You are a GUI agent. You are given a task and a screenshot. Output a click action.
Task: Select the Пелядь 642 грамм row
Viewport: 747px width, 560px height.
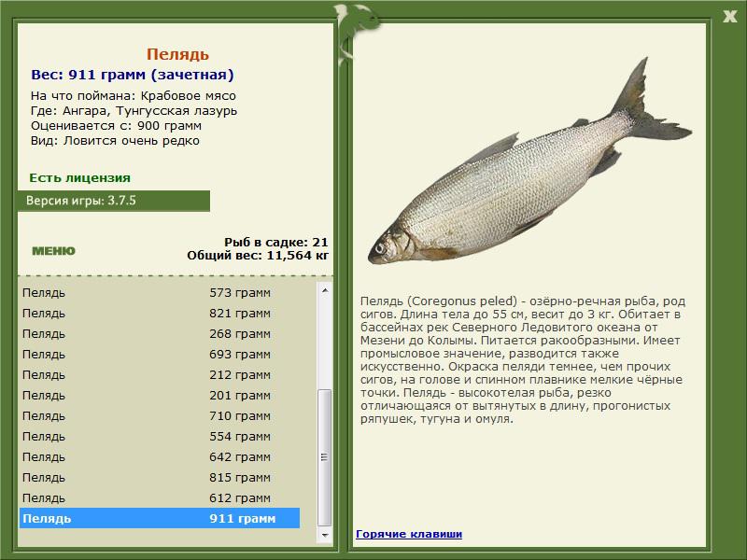(x=160, y=456)
